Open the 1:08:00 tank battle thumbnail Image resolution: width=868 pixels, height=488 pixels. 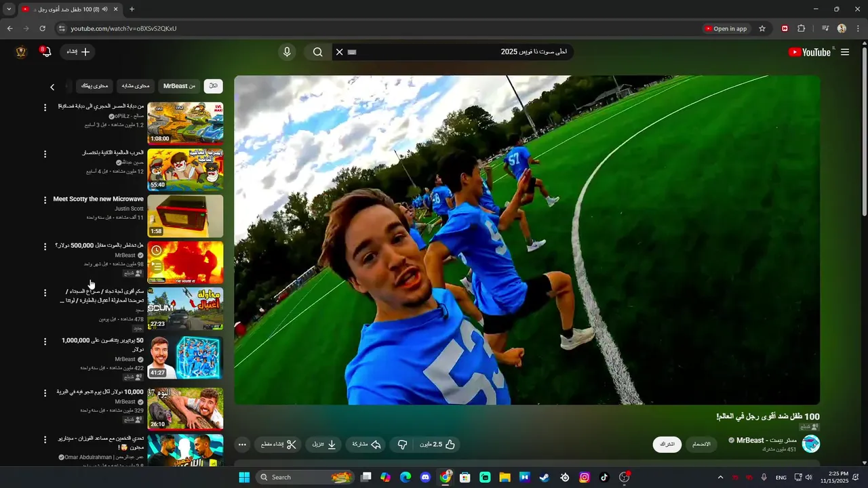pos(185,123)
